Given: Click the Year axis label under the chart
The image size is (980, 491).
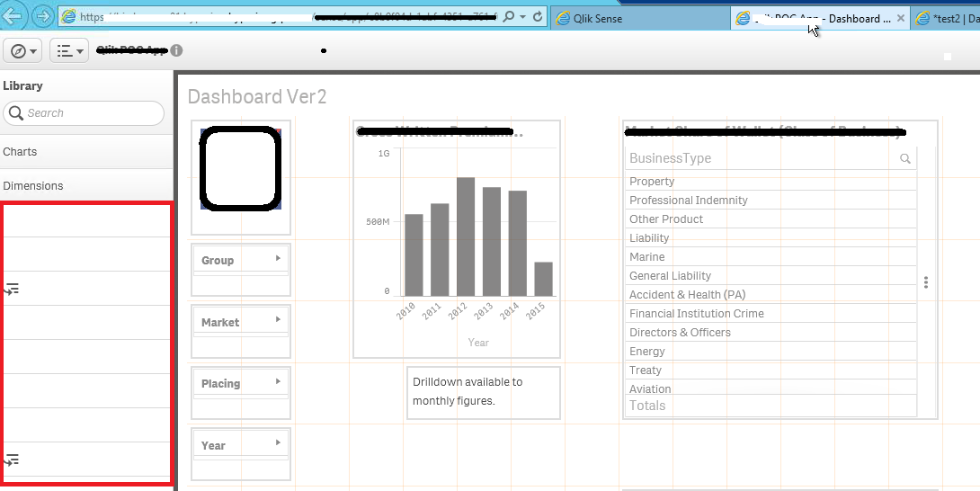Looking at the screenshot, I should (478, 343).
